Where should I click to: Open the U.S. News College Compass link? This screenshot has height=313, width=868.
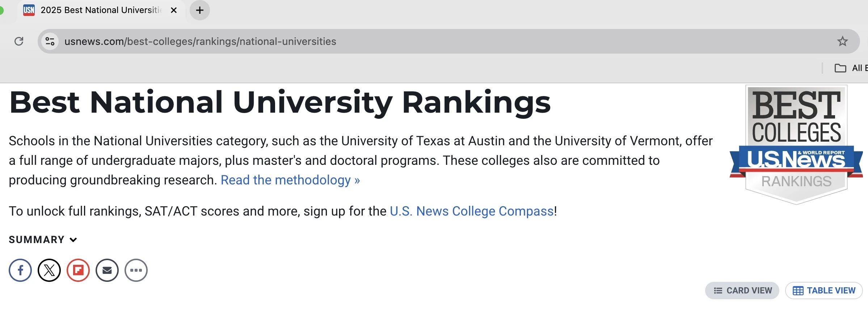(x=472, y=211)
